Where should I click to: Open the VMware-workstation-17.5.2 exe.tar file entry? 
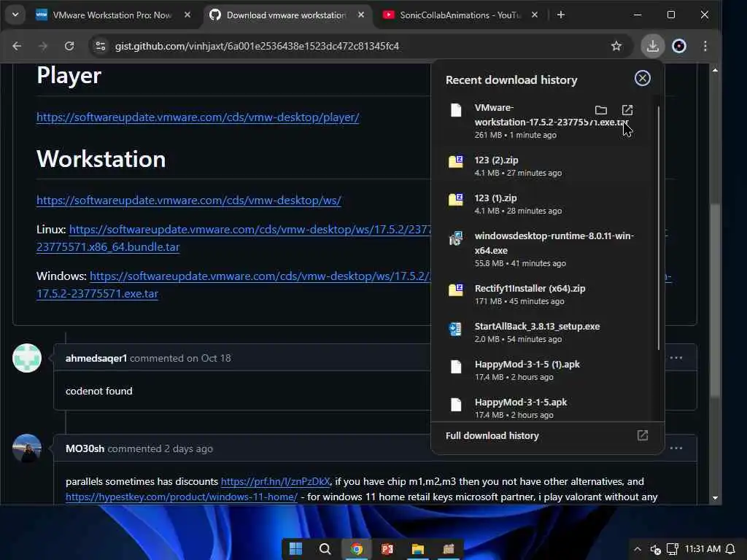[x=546, y=121]
